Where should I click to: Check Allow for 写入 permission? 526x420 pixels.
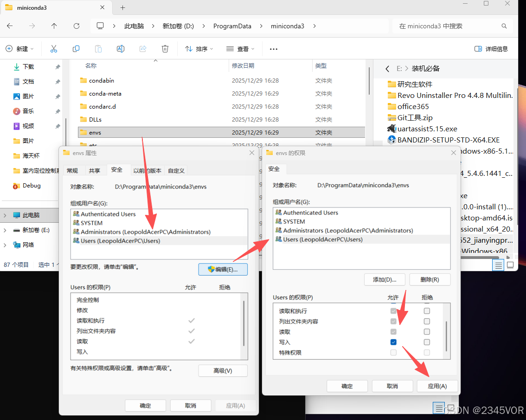pyautogui.click(x=393, y=342)
